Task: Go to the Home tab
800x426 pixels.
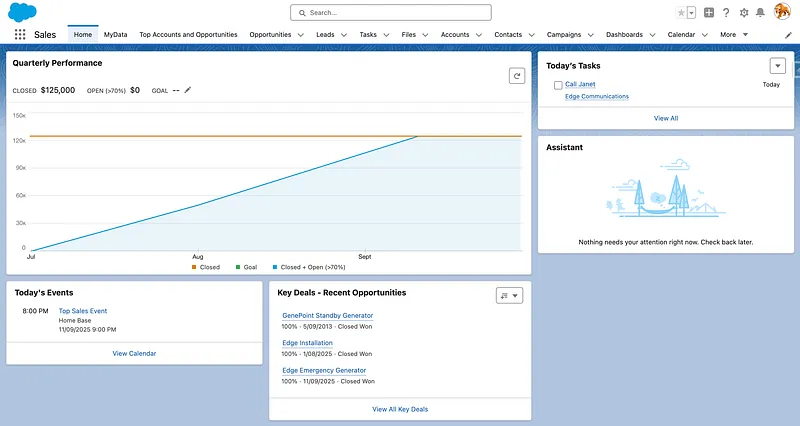Action: click(83, 35)
